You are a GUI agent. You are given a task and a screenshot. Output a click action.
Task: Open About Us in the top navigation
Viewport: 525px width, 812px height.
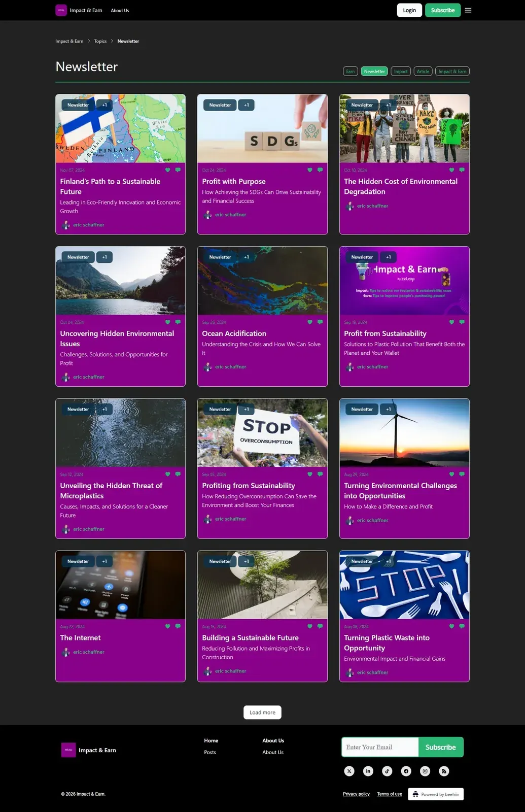120,10
